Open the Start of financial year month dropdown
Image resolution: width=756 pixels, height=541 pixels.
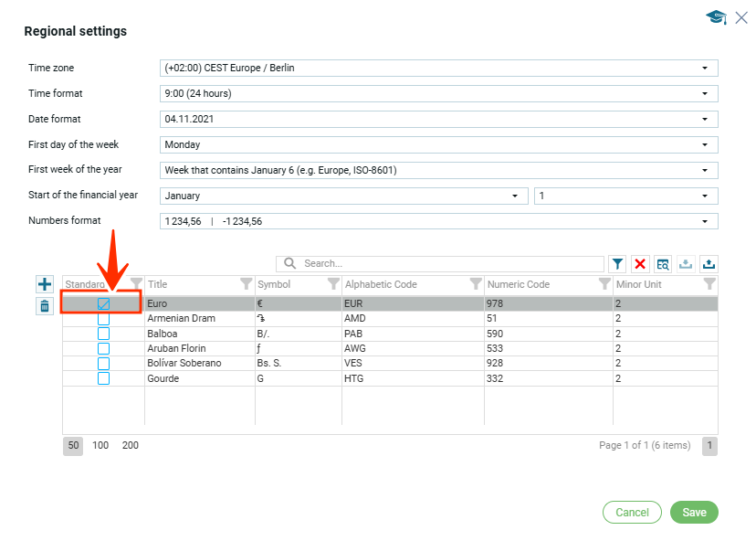tap(343, 196)
